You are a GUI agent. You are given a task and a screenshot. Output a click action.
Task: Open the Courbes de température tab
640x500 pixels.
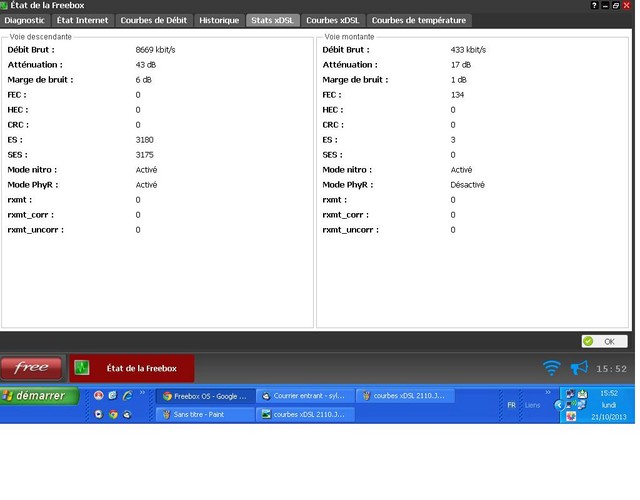coord(419,20)
